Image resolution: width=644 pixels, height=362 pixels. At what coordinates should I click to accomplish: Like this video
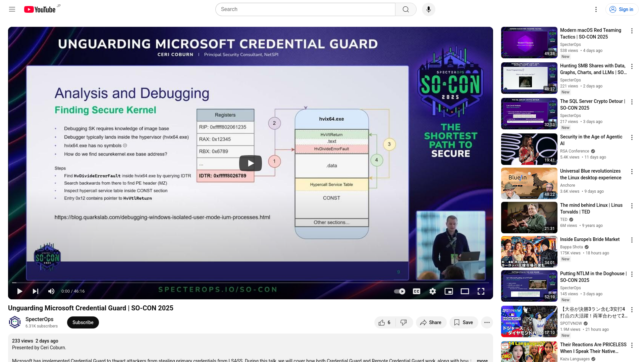pos(385,322)
